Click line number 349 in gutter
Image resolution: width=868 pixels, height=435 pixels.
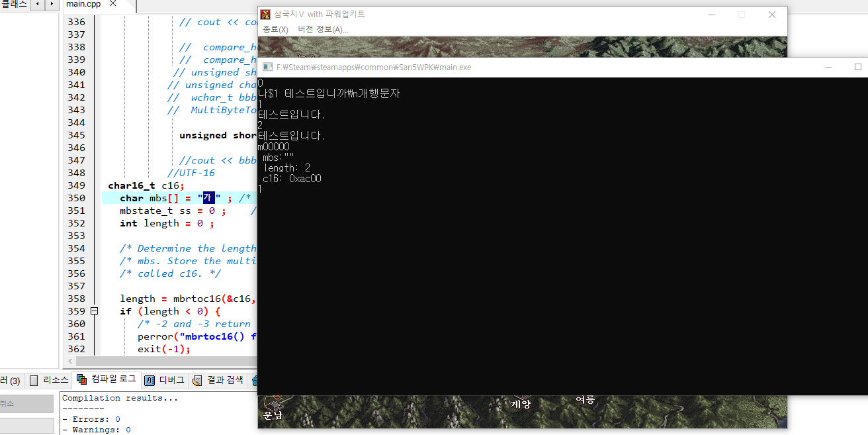click(x=76, y=185)
